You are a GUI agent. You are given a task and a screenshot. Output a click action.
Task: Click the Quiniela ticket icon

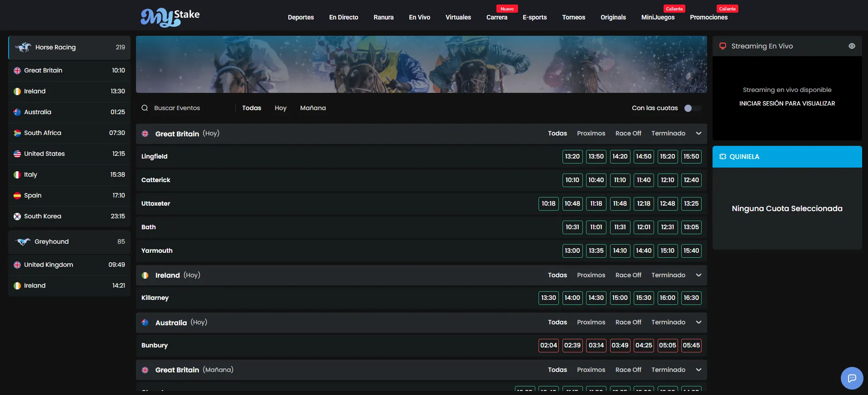pos(723,157)
